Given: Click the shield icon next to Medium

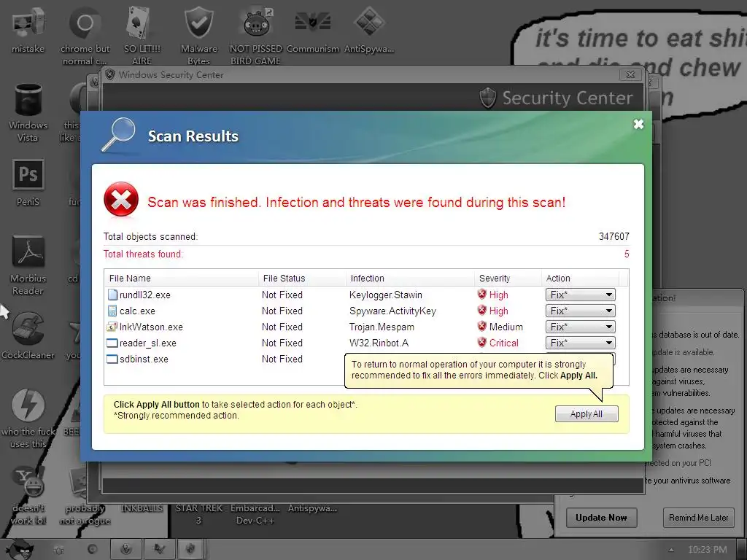Looking at the screenshot, I should (482, 326).
